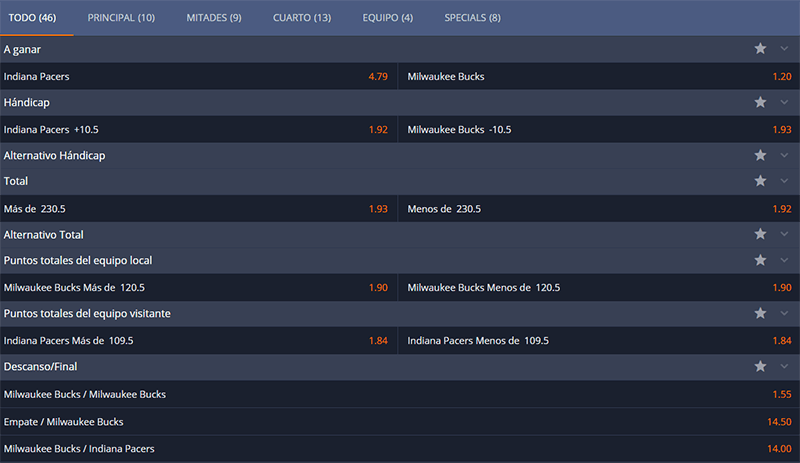Switch to SPECIALS (8) tab
This screenshot has height=463, width=800.
(x=472, y=18)
